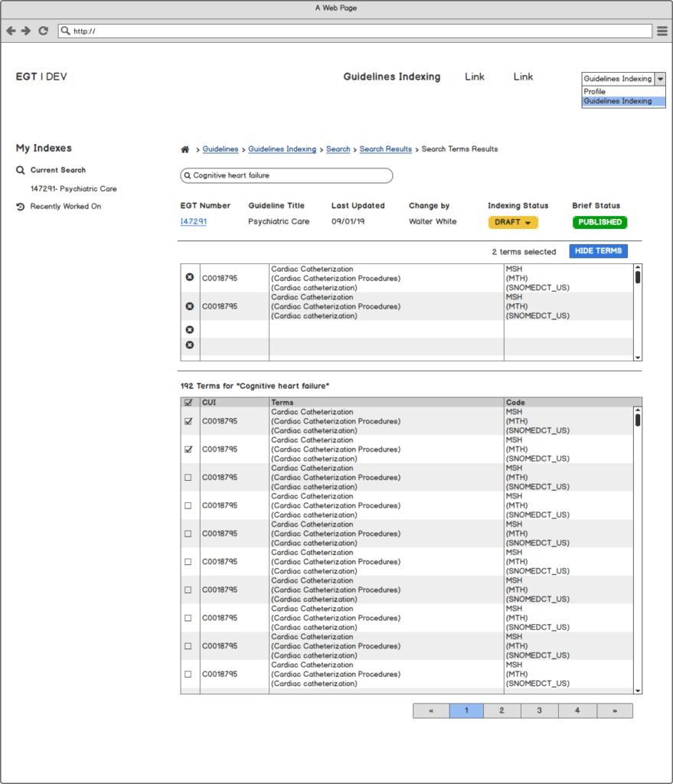This screenshot has height=784, width=673.
Task: Click the Recently Worked On history icon
Action: point(21,207)
